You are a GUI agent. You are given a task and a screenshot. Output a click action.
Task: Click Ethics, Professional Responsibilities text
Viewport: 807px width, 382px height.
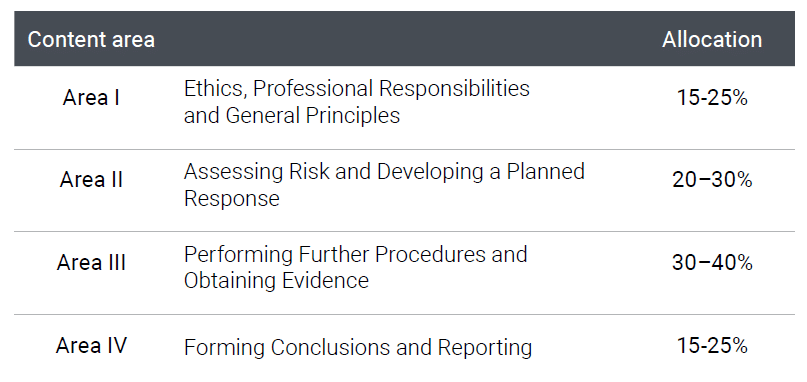click(357, 89)
